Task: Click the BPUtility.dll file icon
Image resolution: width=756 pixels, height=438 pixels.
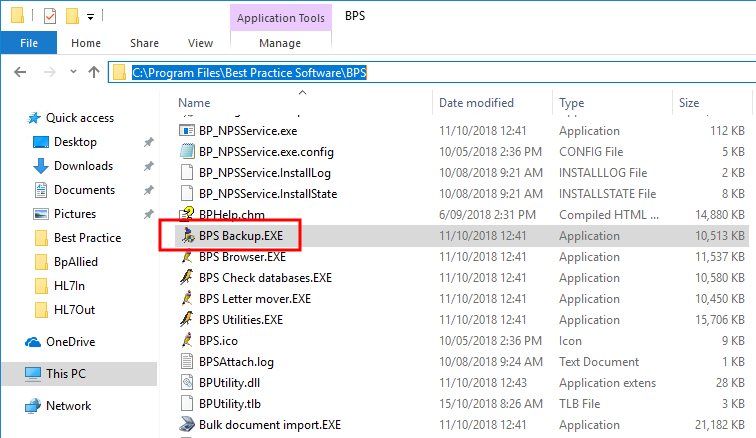Action: click(x=187, y=383)
